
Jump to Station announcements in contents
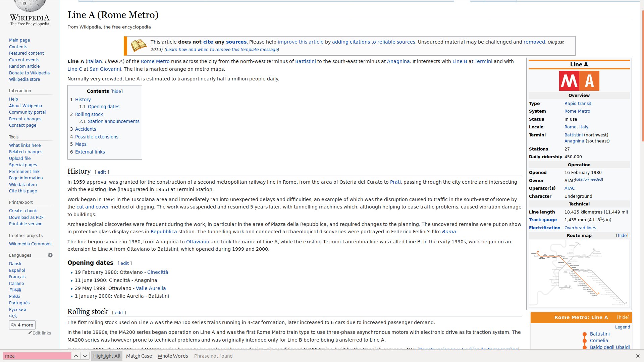pos(113,121)
